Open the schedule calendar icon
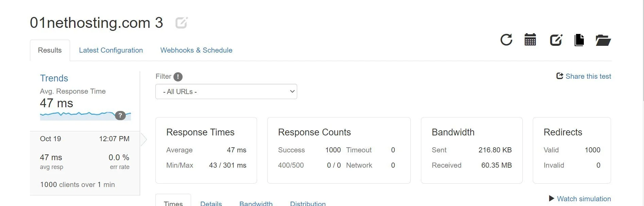Image resolution: width=644 pixels, height=206 pixels. pos(530,40)
